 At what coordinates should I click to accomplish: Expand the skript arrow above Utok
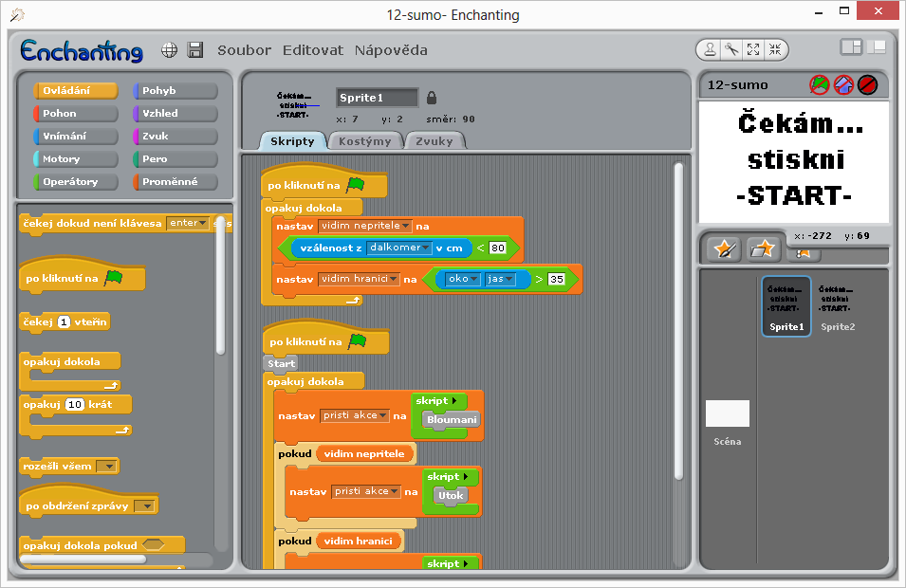click(466, 476)
